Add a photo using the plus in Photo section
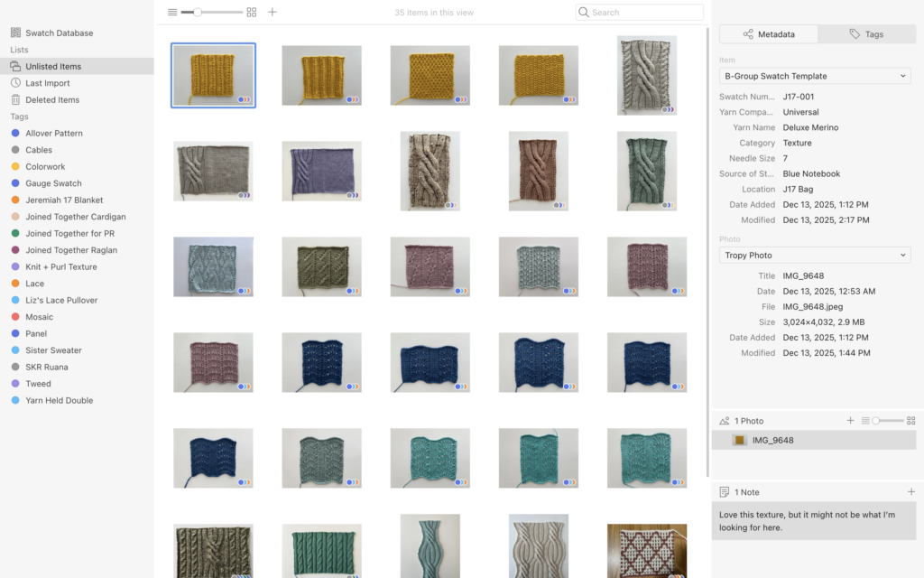The height and width of the screenshot is (578, 924). [850, 421]
